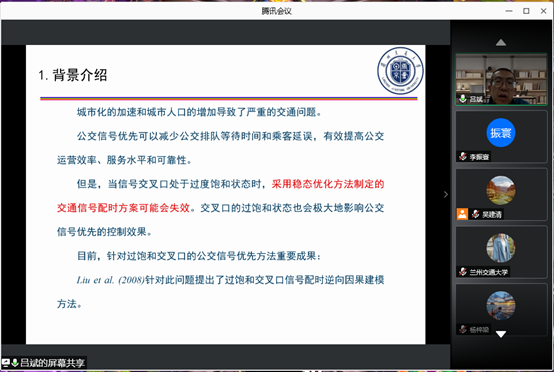Collapse the participant video sidebar with the chevron
The image size is (554, 372).
click(446, 194)
